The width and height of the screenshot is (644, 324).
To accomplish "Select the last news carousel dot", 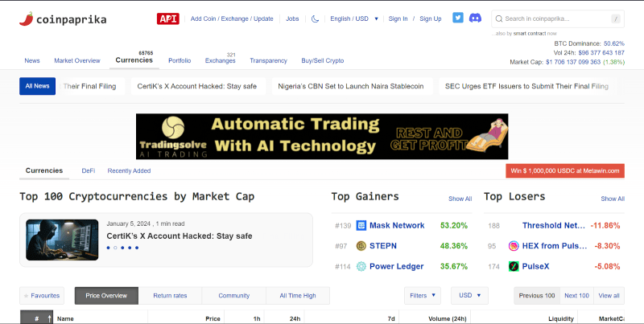I will pyautogui.click(x=137, y=248).
